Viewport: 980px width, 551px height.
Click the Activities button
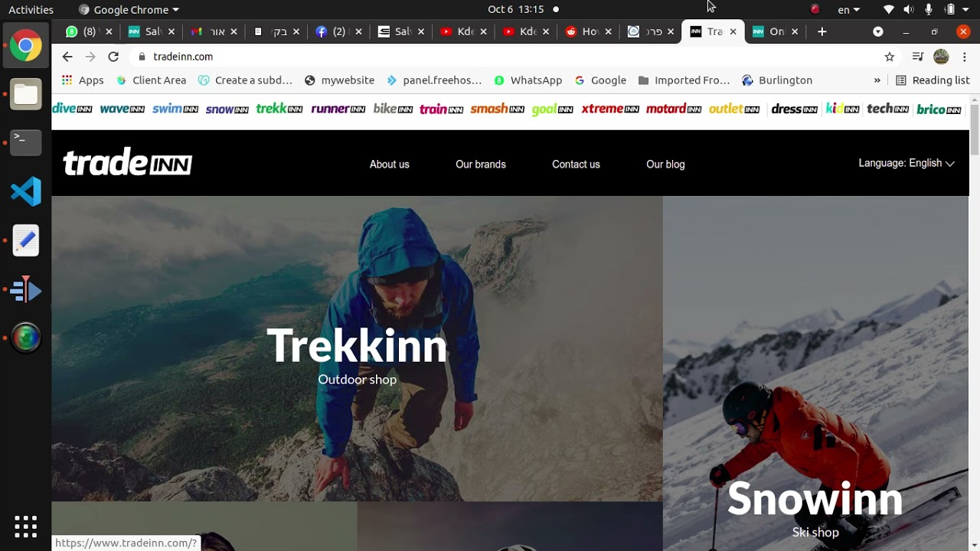pos(31,10)
